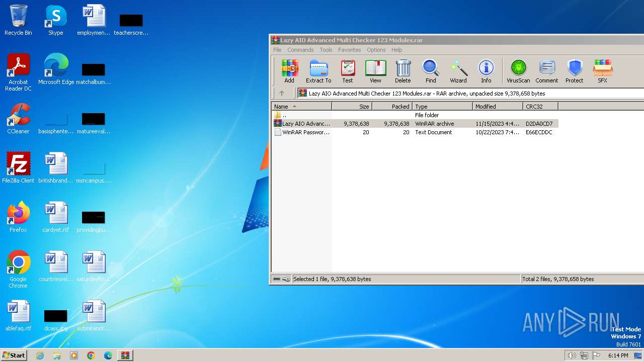Select the parent folder '..' row
The width and height of the screenshot is (644, 362).
(415, 115)
